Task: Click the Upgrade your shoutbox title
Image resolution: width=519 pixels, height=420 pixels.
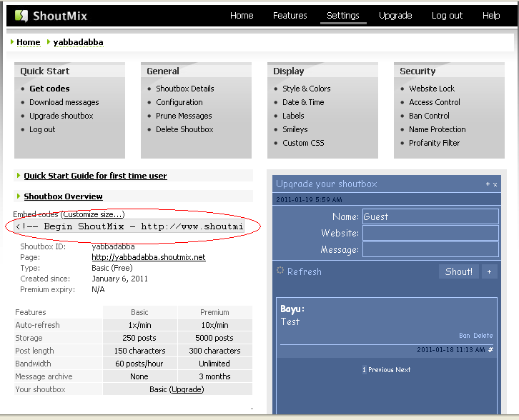Action: 327,184
